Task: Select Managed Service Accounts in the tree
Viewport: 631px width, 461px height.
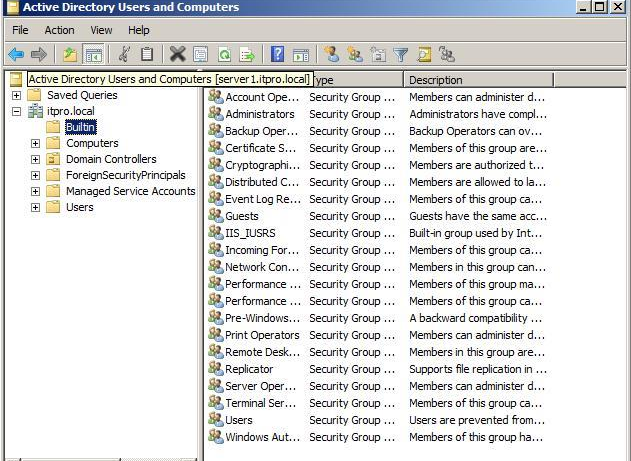Action: point(131,191)
